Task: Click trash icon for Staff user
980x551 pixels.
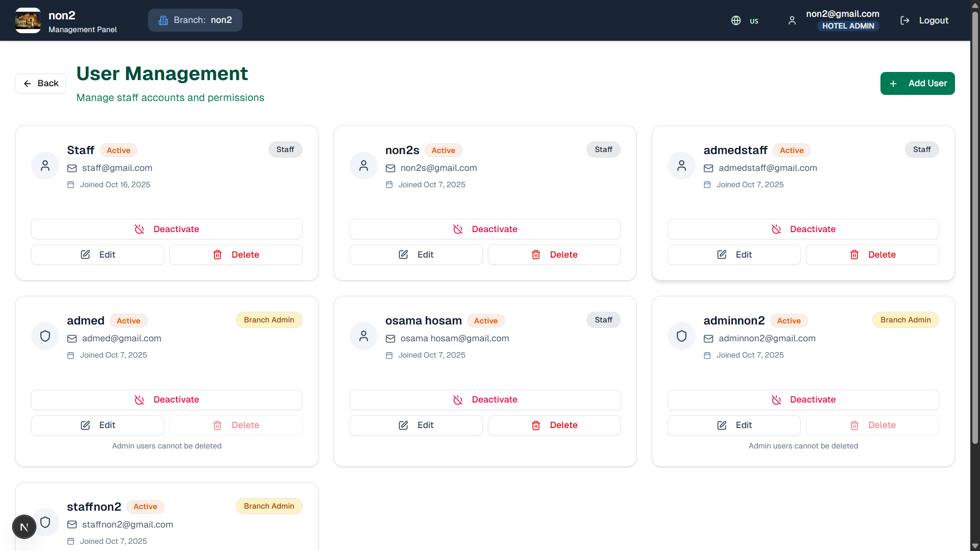Action: (217, 255)
